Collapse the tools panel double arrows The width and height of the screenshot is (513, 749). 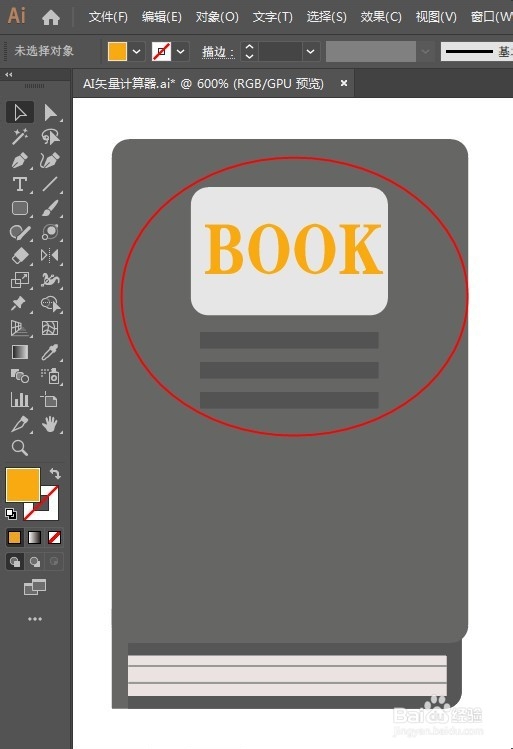(8, 75)
